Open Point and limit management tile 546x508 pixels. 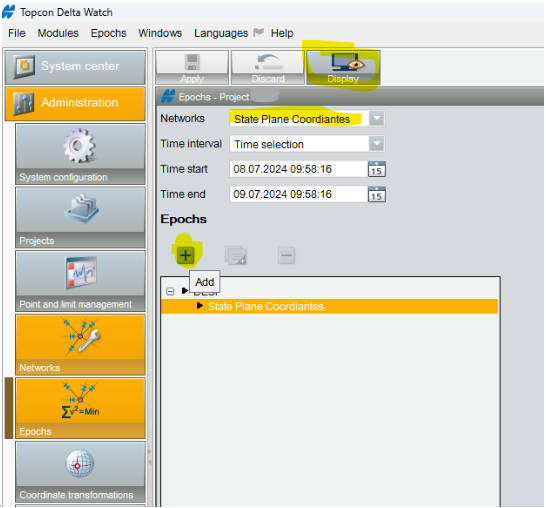[80, 281]
